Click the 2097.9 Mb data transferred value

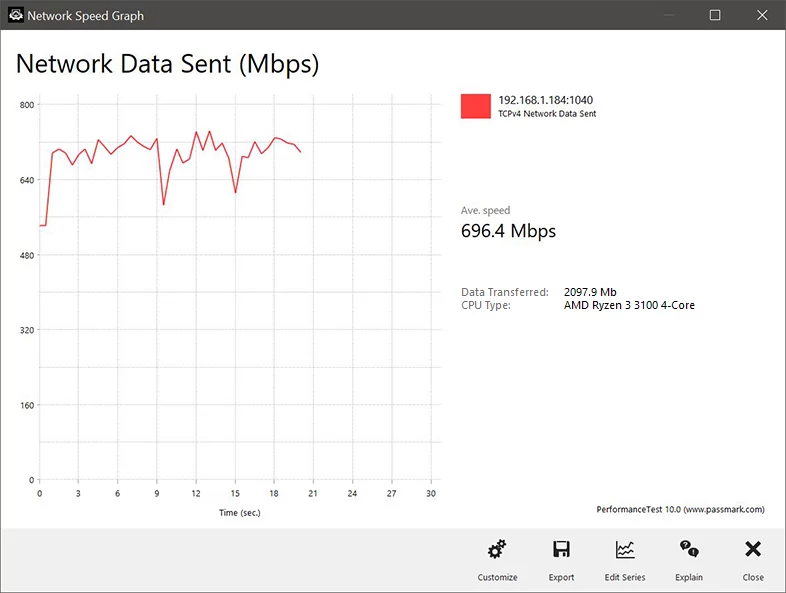tap(590, 292)
